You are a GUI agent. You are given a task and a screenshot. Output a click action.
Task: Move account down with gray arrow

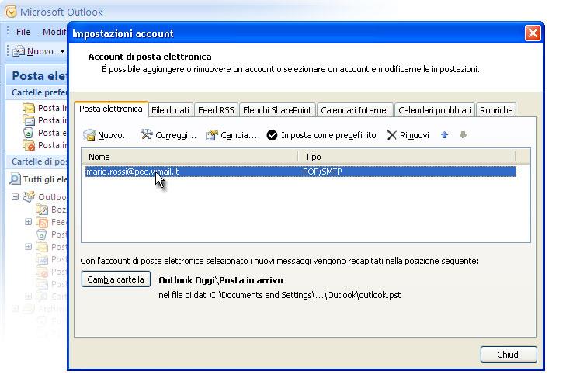[463, 135]
